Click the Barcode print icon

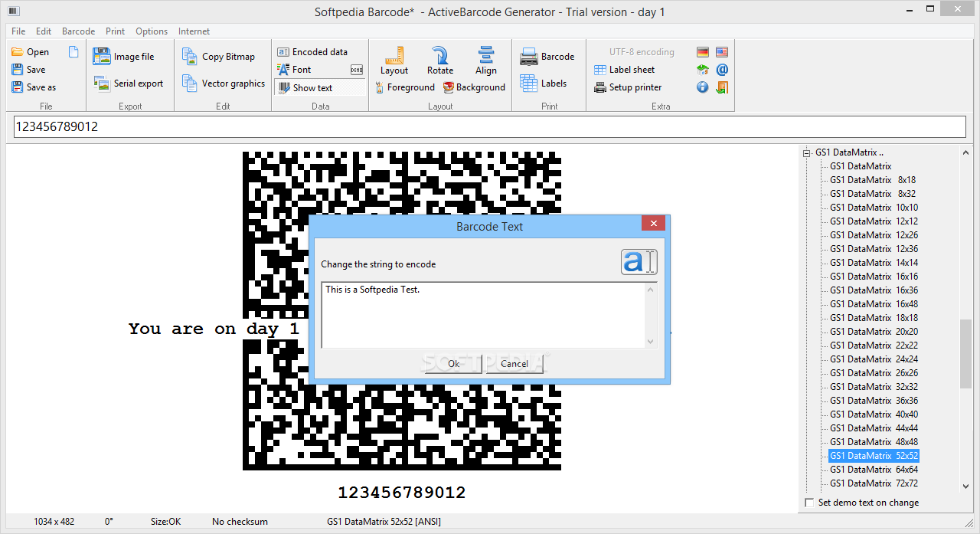[529, 56]
